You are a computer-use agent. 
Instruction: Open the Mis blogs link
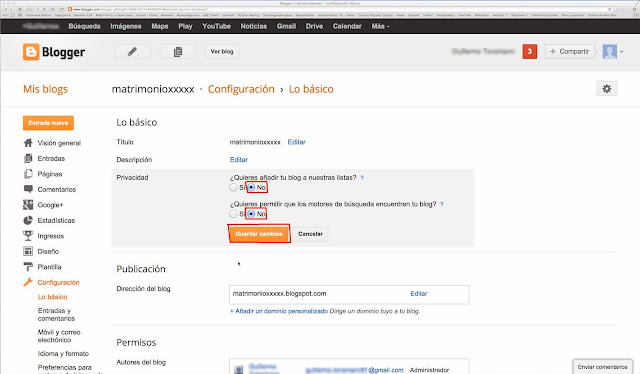[45, 89]
